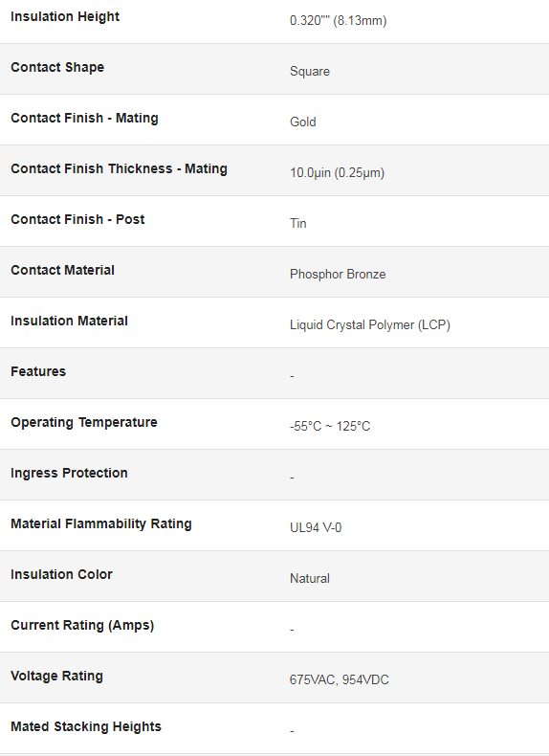Click the Square contact shape value
This screenshot has height=756, width=549.
pos(310,72)
